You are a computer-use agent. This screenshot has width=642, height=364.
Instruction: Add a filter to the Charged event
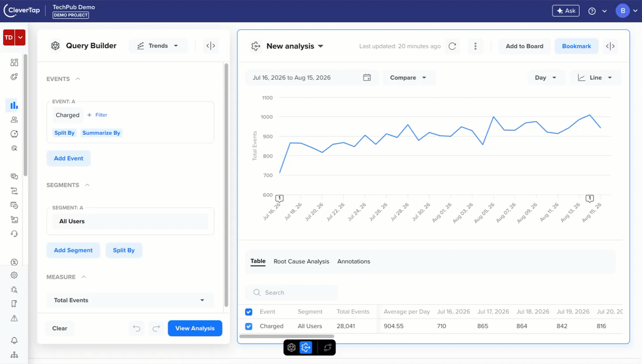97,115
